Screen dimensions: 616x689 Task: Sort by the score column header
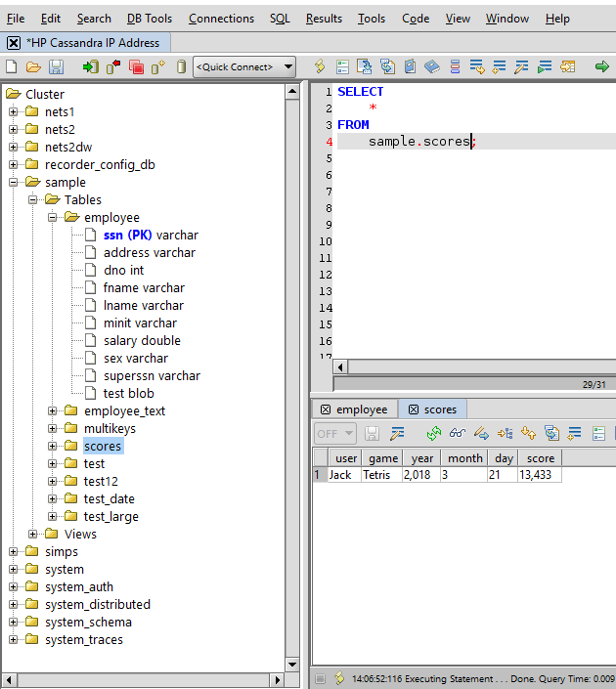pos(540,458)
